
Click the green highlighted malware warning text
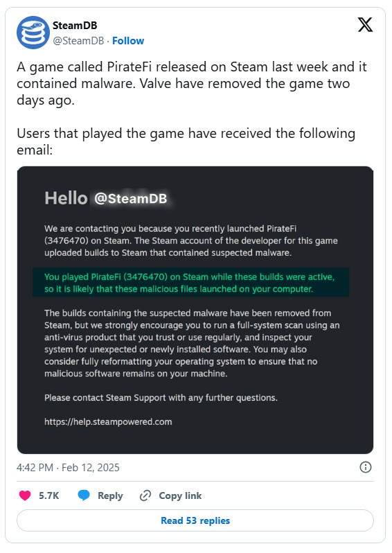tap(190, 283)
